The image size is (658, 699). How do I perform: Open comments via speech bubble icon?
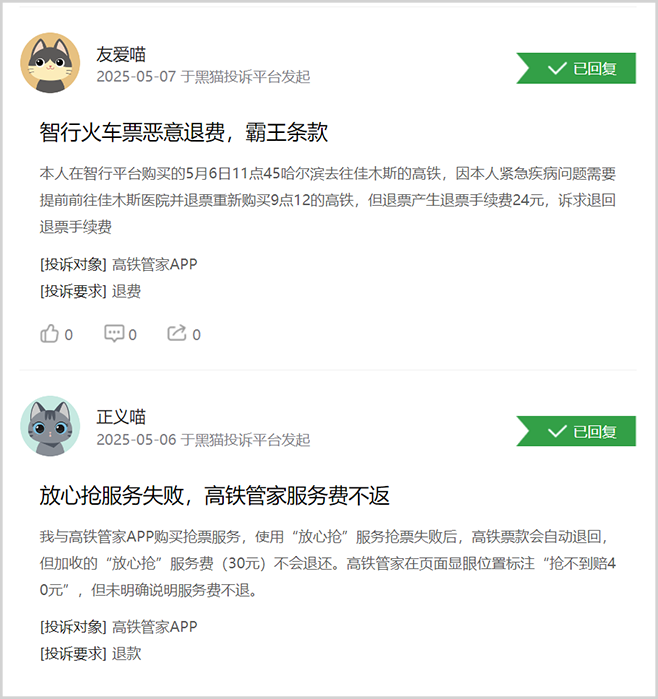coord(114,333)
